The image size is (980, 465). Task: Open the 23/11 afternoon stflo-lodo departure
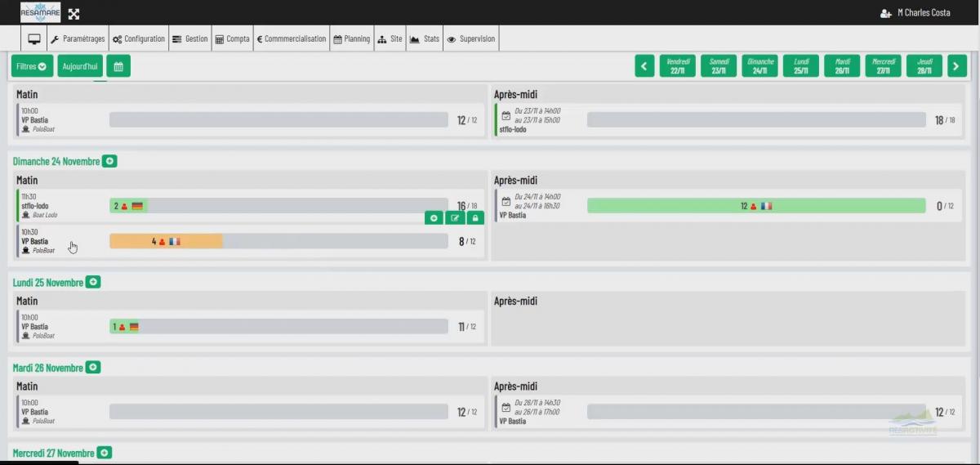[728, 120]
